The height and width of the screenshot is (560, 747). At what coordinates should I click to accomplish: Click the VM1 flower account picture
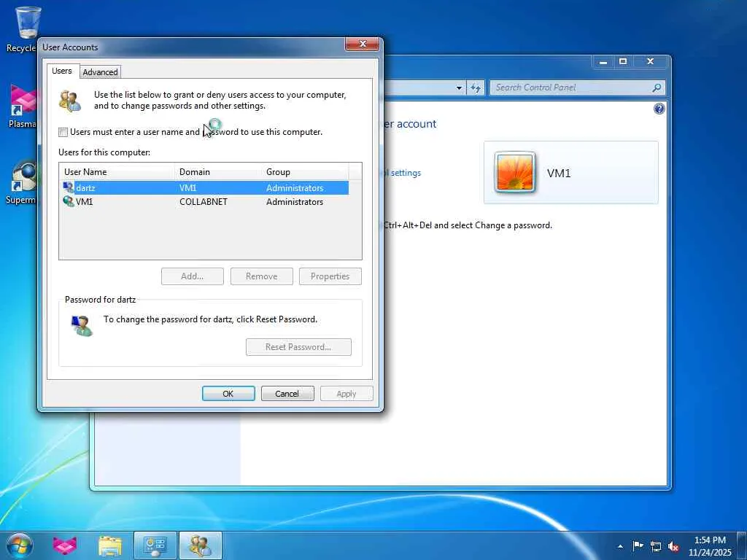(514, 172)
